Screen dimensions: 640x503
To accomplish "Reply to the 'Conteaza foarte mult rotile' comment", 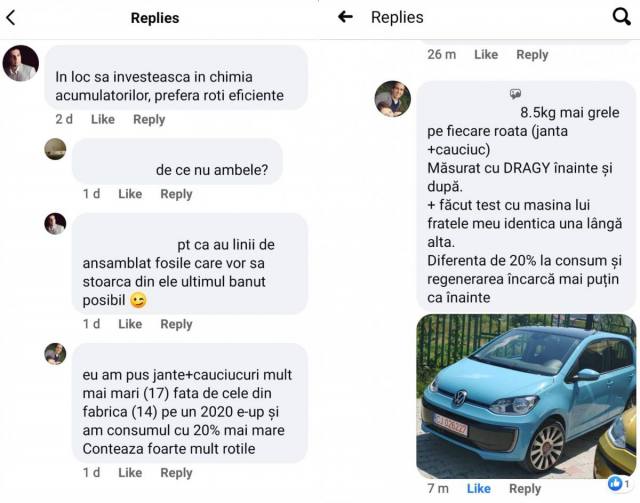I will click(x=176, y=473).
